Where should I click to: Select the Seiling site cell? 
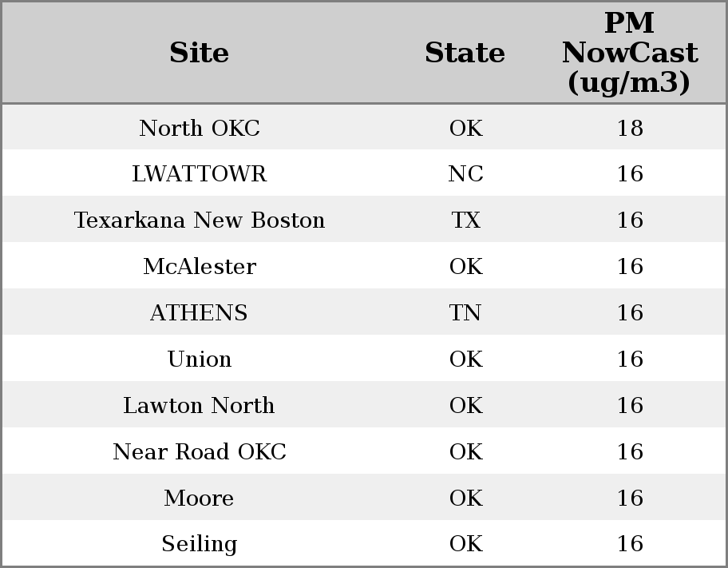(x=200, y=544)
